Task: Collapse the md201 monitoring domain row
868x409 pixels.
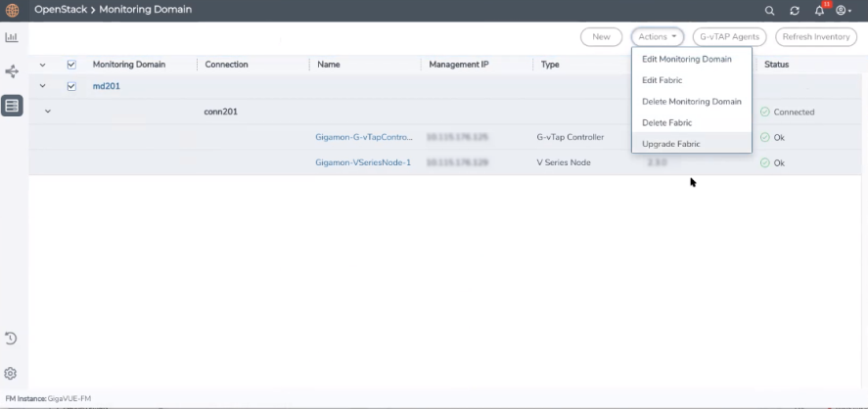Action: (x=42, y=86)
